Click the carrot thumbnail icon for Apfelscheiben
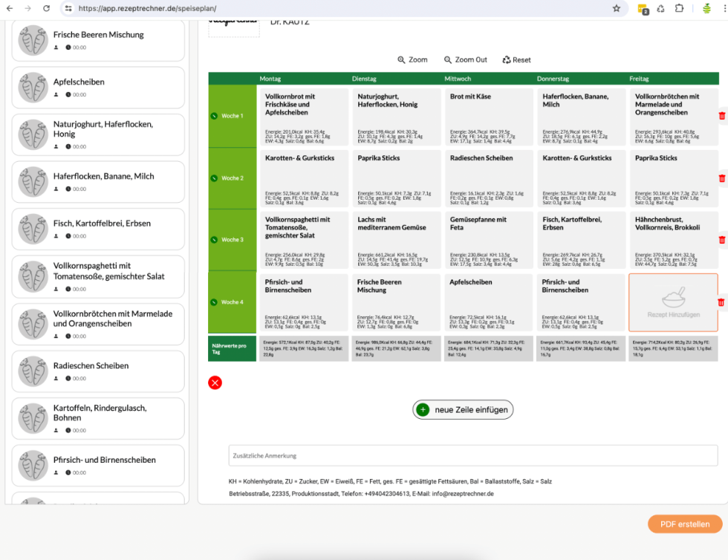This screenshot has width=728, height=560. tap(33, 87)
